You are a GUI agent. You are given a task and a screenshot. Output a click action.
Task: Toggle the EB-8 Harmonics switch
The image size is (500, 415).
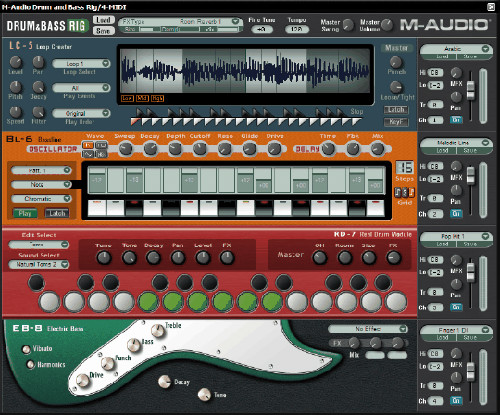pyautogui.click(x=31, y=365)
